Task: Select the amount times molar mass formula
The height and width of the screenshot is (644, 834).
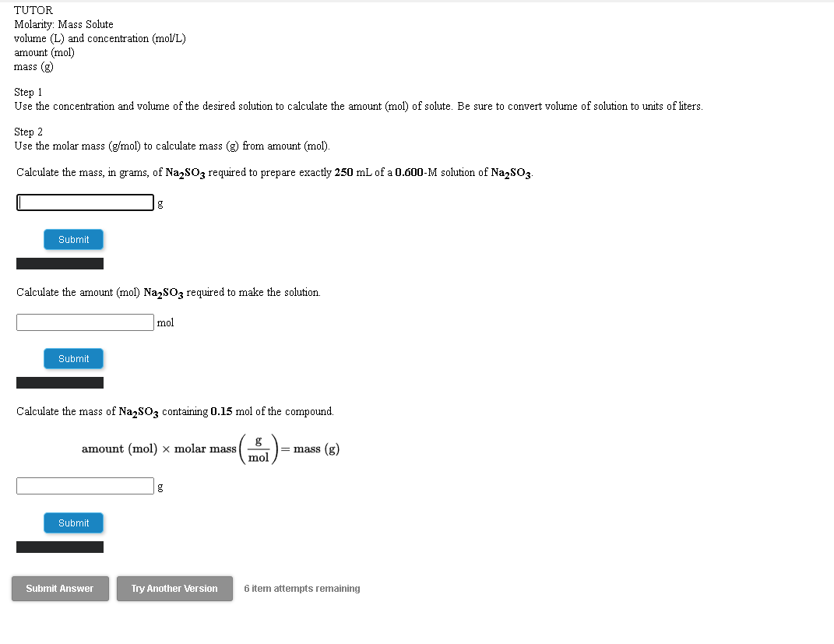Action: [x=210, y=448]
